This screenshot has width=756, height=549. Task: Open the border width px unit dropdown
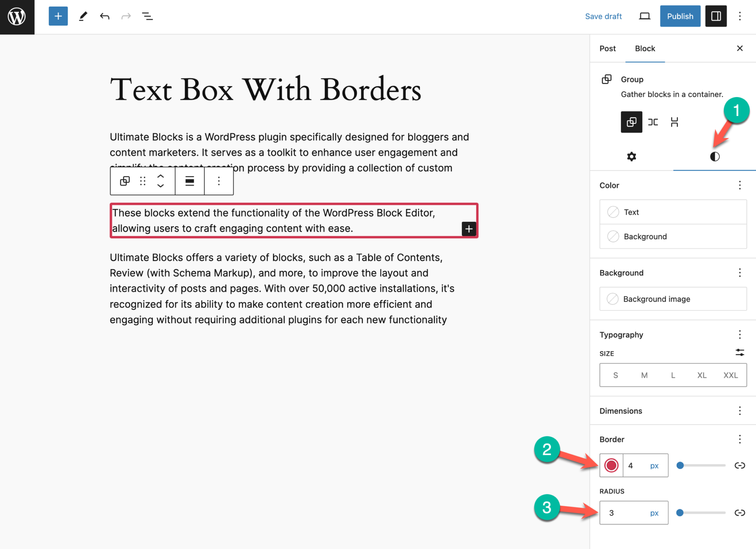click(655, 466)
